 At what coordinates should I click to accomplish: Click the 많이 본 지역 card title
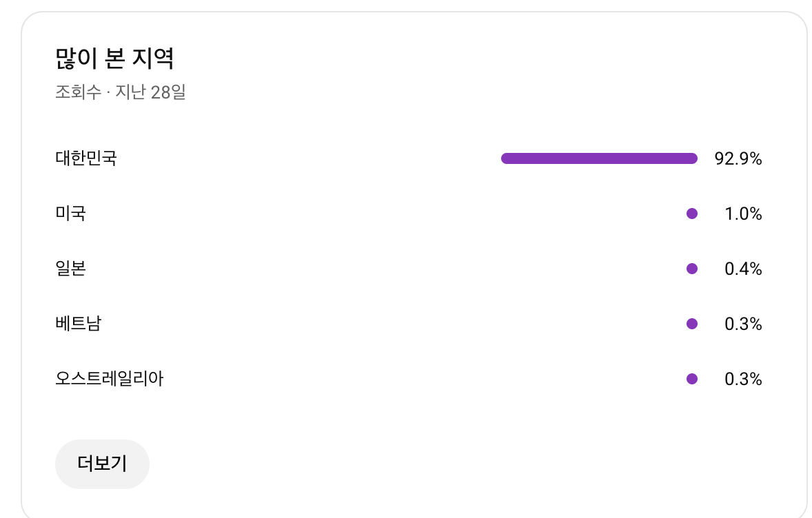click(114, 59)
